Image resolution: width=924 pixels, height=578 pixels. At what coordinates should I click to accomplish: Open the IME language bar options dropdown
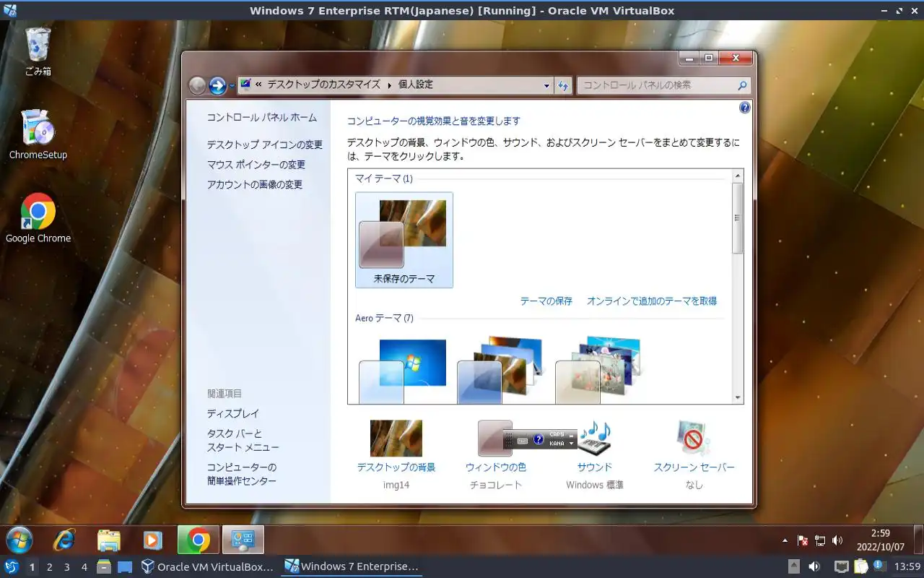[572, 444]
